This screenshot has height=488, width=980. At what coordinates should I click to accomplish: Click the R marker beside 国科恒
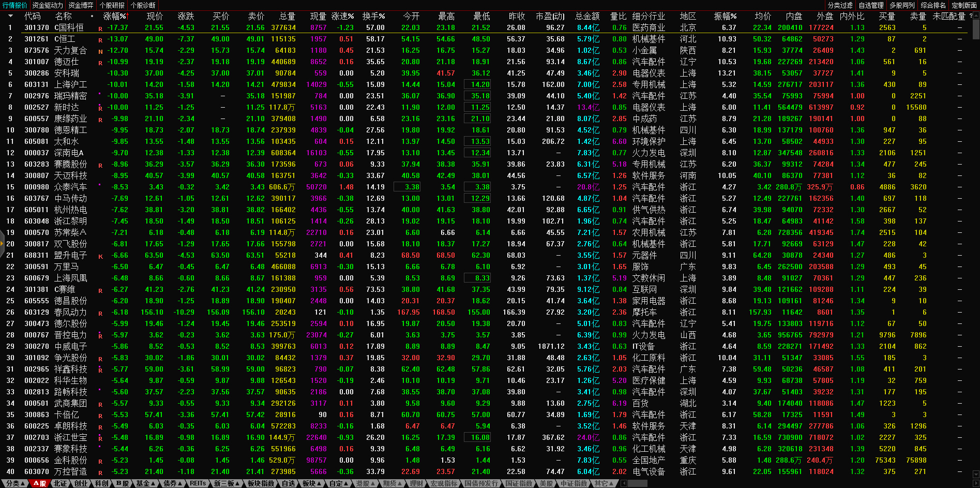click(x=100, y=28)
